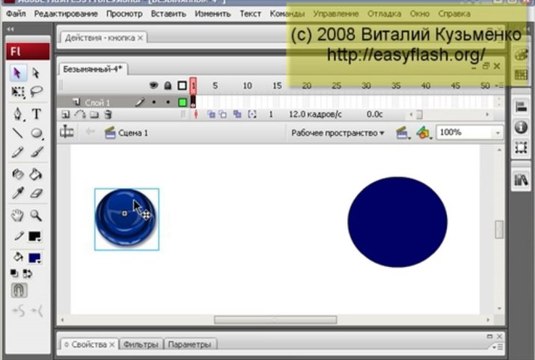Screen dimensions: 535x360
Task: Click the Сцена 1 scene link
Action: point(133,133)
